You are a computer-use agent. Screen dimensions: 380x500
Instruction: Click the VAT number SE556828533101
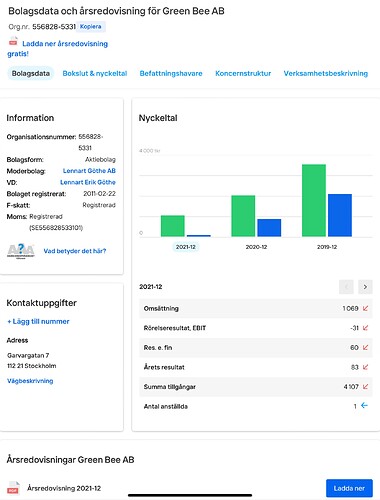[56, 228]
